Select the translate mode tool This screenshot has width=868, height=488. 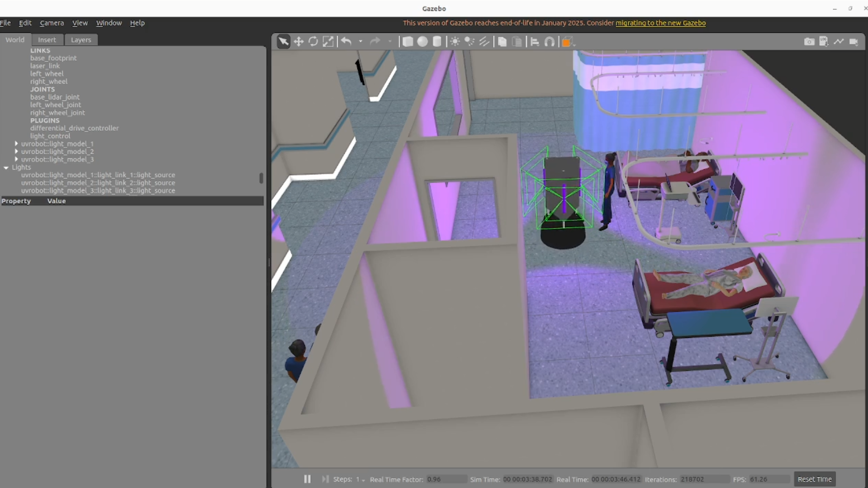[x=299, y=42]
